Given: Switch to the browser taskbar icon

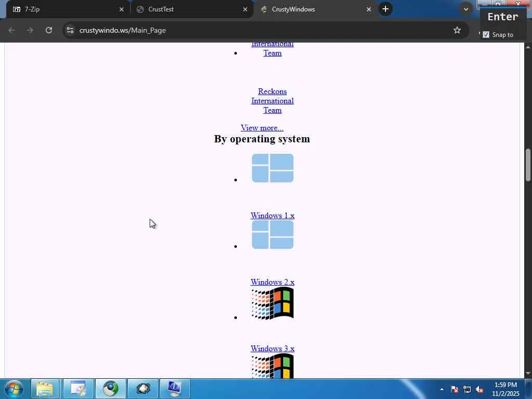Looking at the screenshot, I should coord(110,389).
